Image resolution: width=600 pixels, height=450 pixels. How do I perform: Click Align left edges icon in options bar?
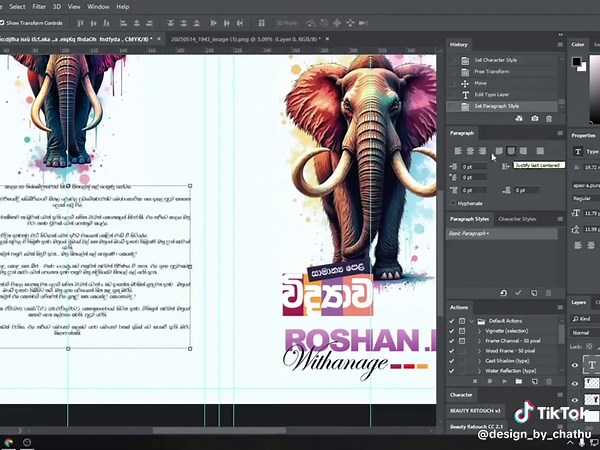pos(123,23)
